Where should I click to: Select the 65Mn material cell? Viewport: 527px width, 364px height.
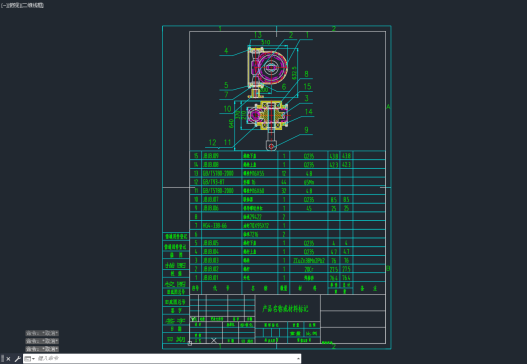pos(309,182)
